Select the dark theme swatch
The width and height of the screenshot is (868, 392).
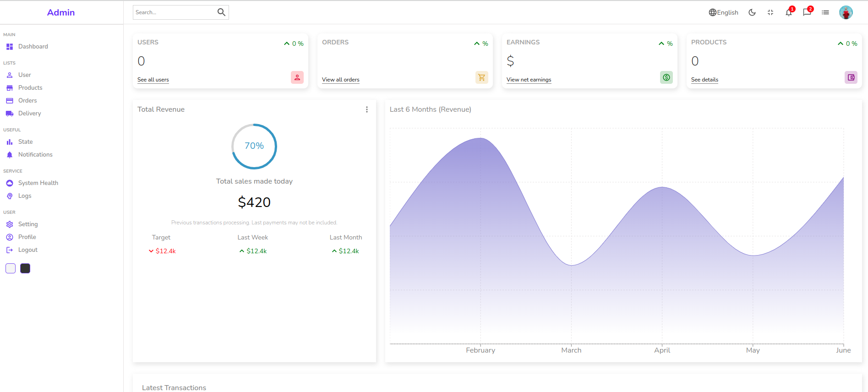25,268
